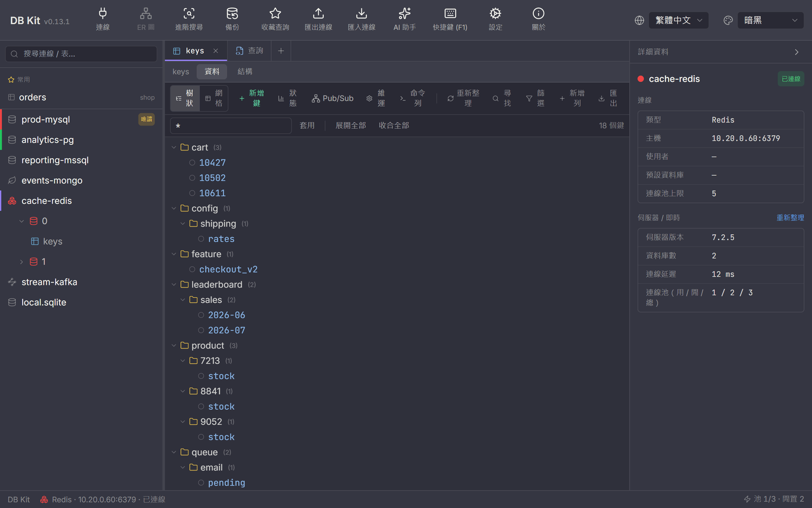
Task: Click 收合全部 collapse all
Action: [x=394, y=125]
